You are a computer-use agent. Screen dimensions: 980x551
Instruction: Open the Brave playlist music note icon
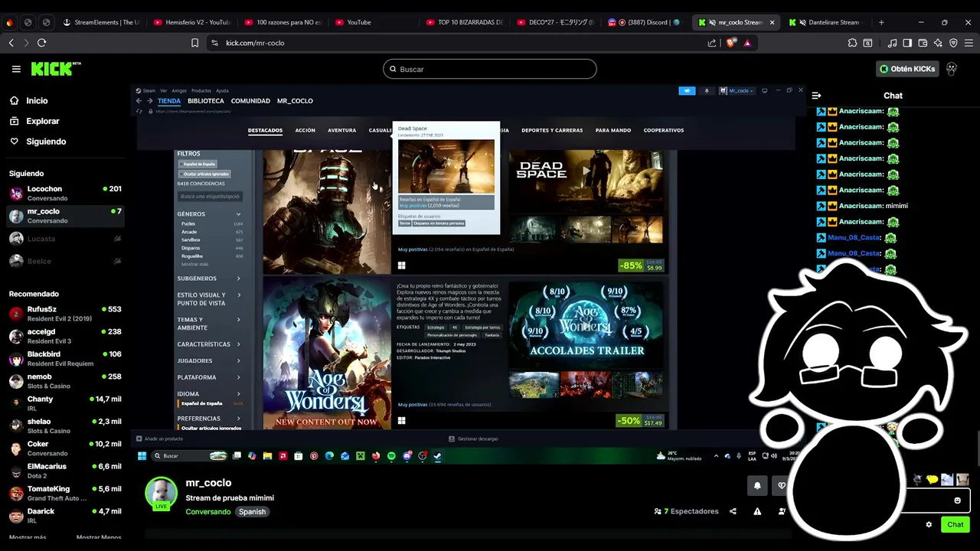(x=892, y=43)
